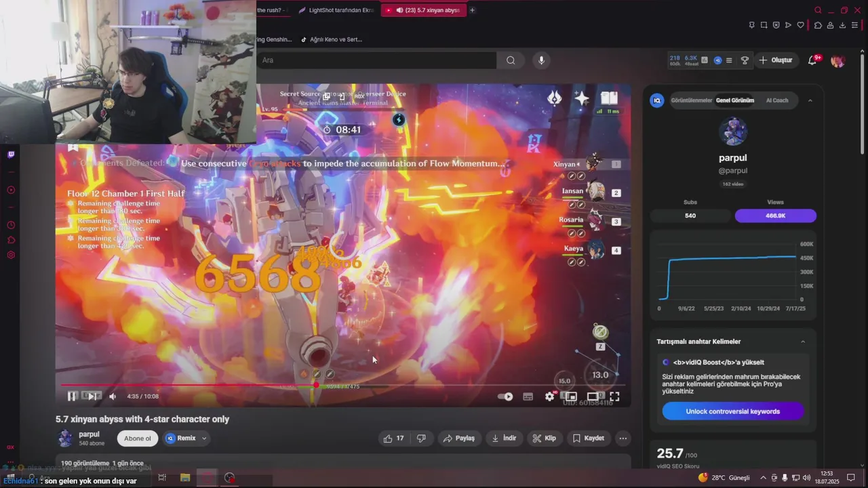Open Ağrılı Keno bookmark
The width and height of the screenshot is (868, 488).
point(332,39)
